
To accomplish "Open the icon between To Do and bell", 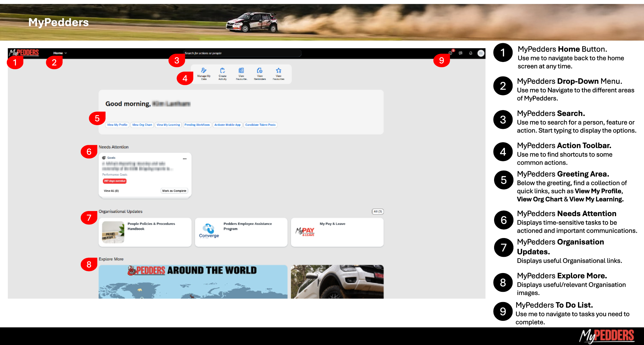I will (x=461, y=53).
